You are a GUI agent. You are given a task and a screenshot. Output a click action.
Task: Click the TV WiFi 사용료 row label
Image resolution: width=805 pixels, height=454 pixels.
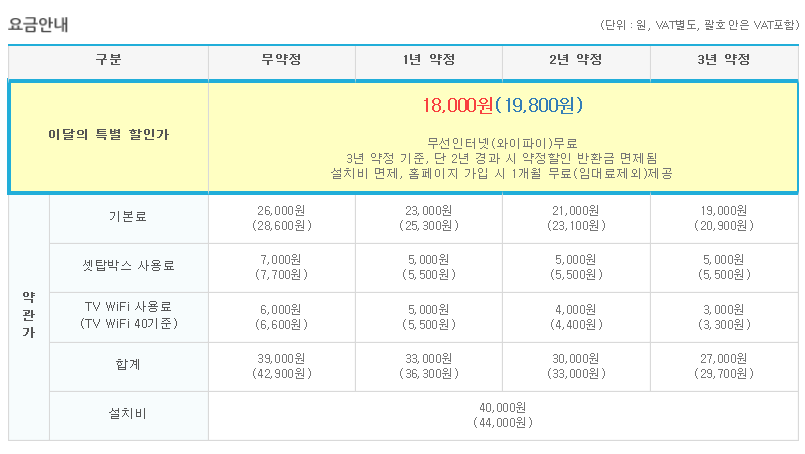[x=128, y=315]
